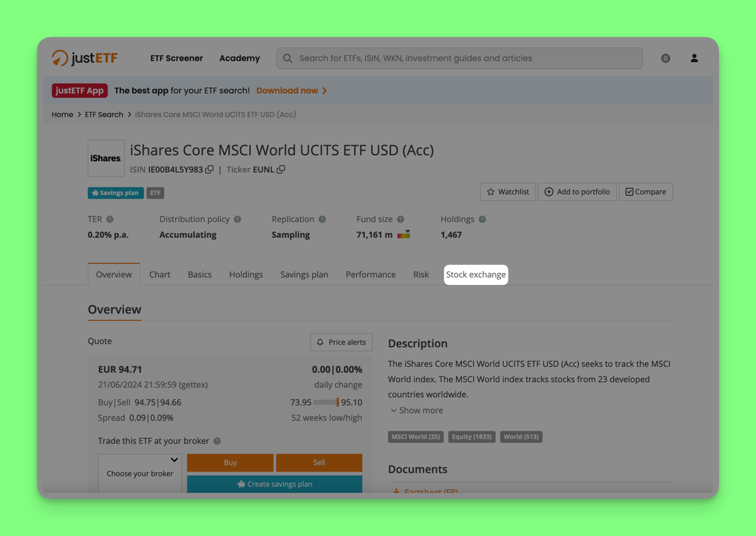Follow the Download now link
This screenshot has height=536, width=756.
pos(291,91)
